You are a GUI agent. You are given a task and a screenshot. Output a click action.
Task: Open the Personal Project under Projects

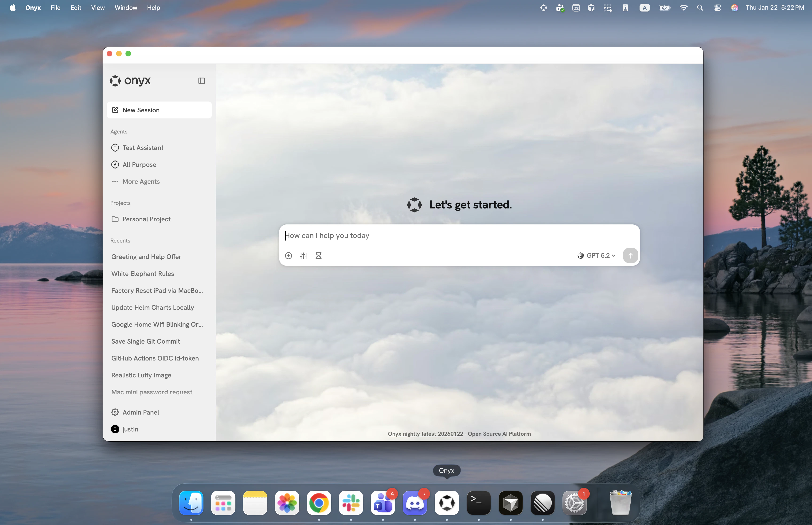[x=146, y=219]
